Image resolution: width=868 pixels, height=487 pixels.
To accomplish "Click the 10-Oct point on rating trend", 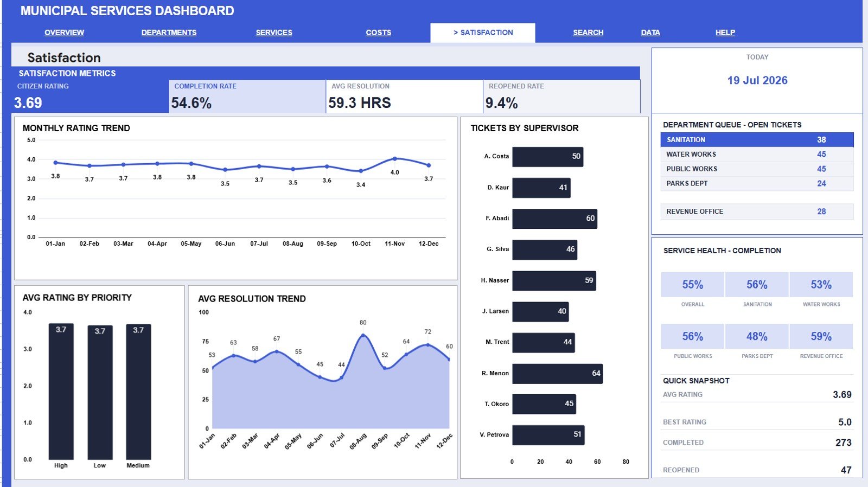I will 361,171.
